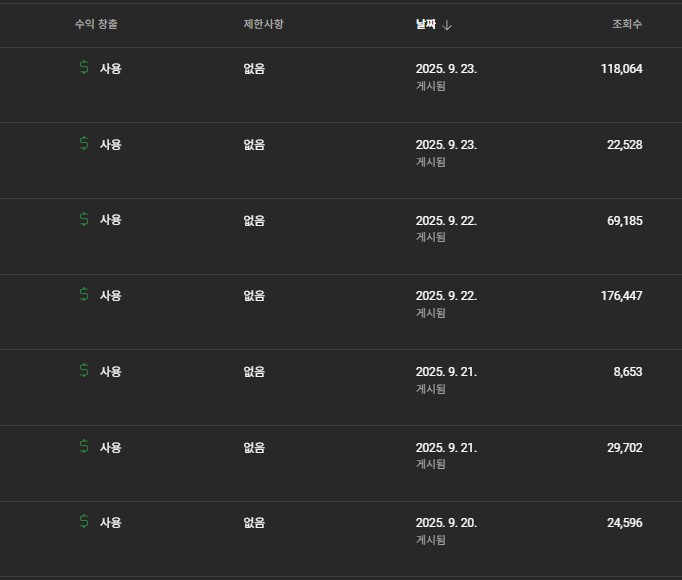Sort by the 조회수 column header
The width and height of the screenshot is (682, 580).
(627, 23)
